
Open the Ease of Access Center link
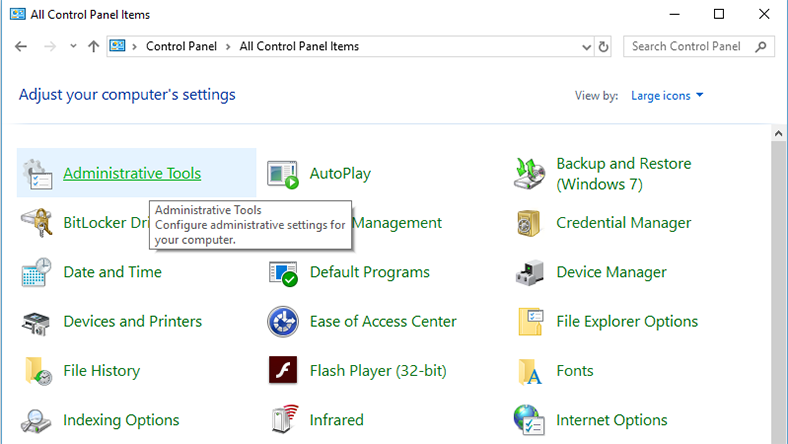click(383, 321)
